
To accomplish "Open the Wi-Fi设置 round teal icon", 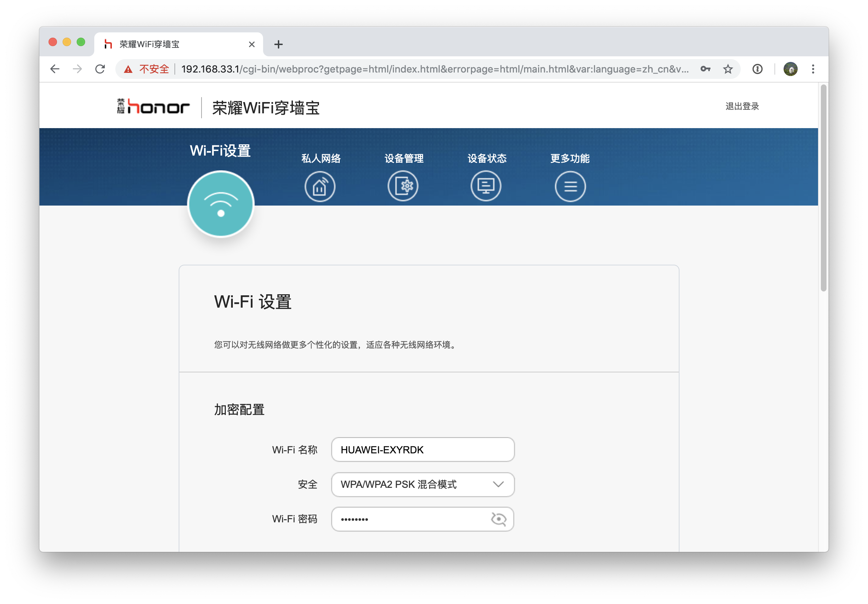I will (221, 204).
